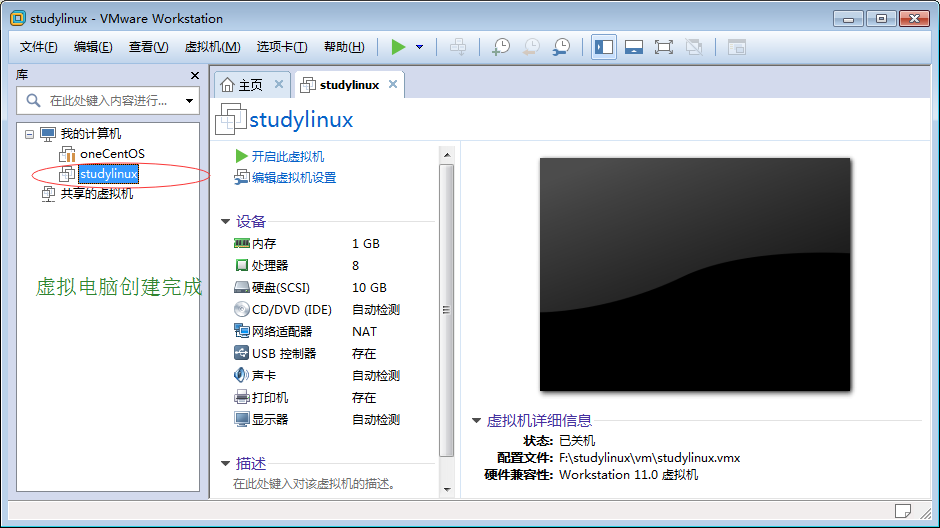Click the memory (内存) device icon
The image size is (940, 528).
point(241,243)
